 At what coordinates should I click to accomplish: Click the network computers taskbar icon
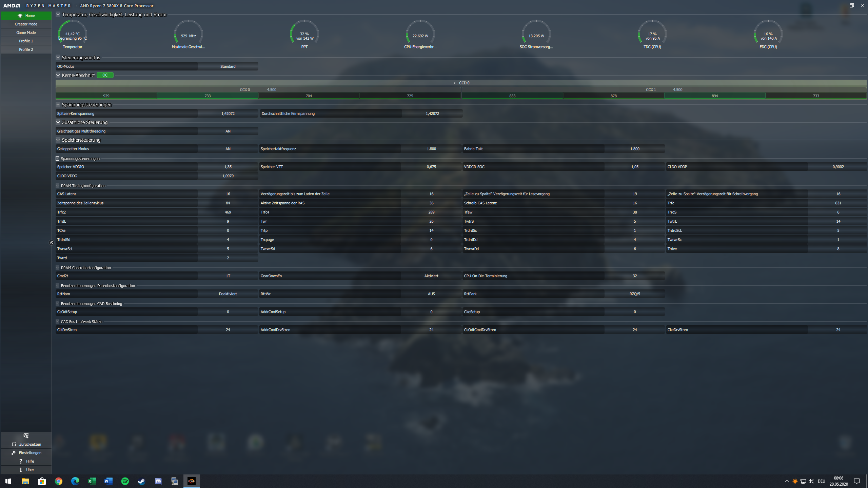(x=175, y=481)
